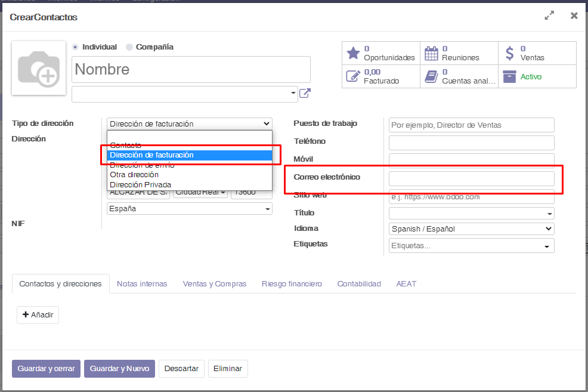Open the Contabilidad tab
The height and width of the screenshot is (392, 588).
359,284
